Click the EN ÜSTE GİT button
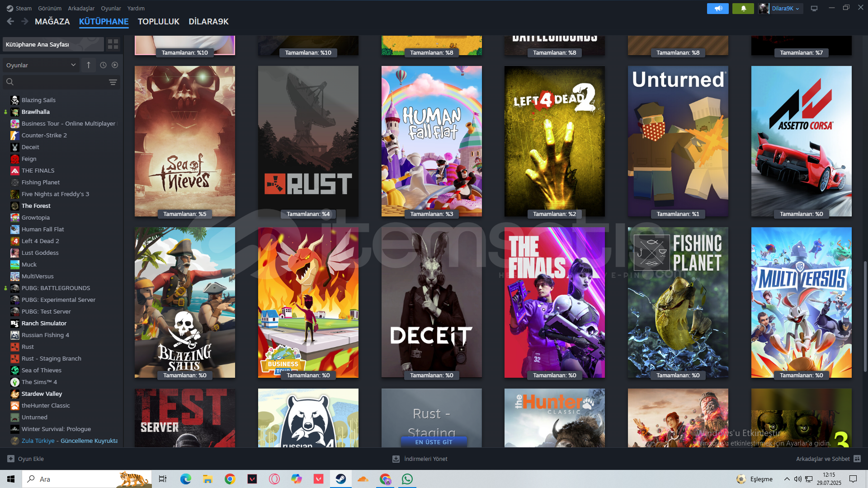Viewport: 868px width, 488px height. (434, 442)
